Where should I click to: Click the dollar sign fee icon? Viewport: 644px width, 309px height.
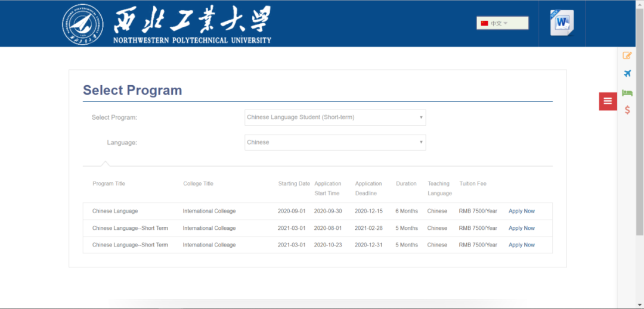pyautogui.click(x=627, y=110)
